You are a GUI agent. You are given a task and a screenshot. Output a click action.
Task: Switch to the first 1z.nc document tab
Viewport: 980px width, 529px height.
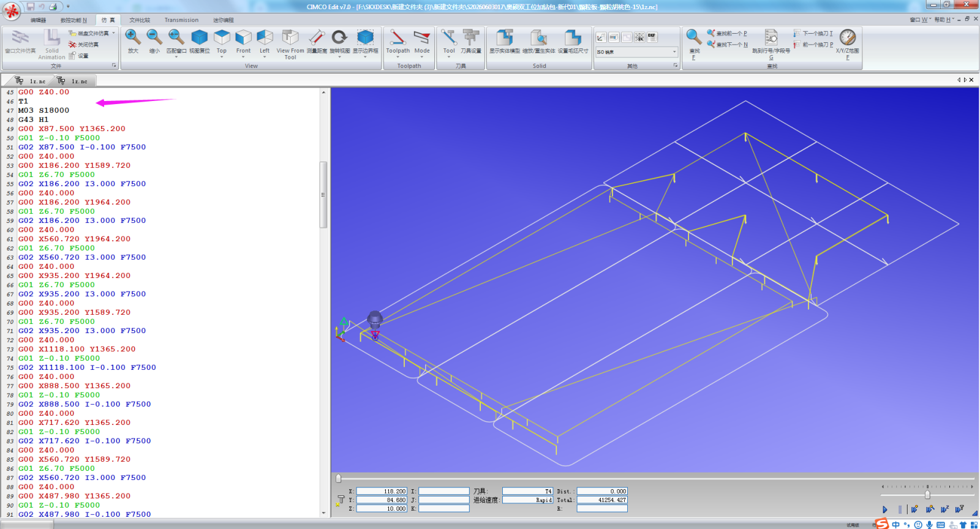point(31,81)
